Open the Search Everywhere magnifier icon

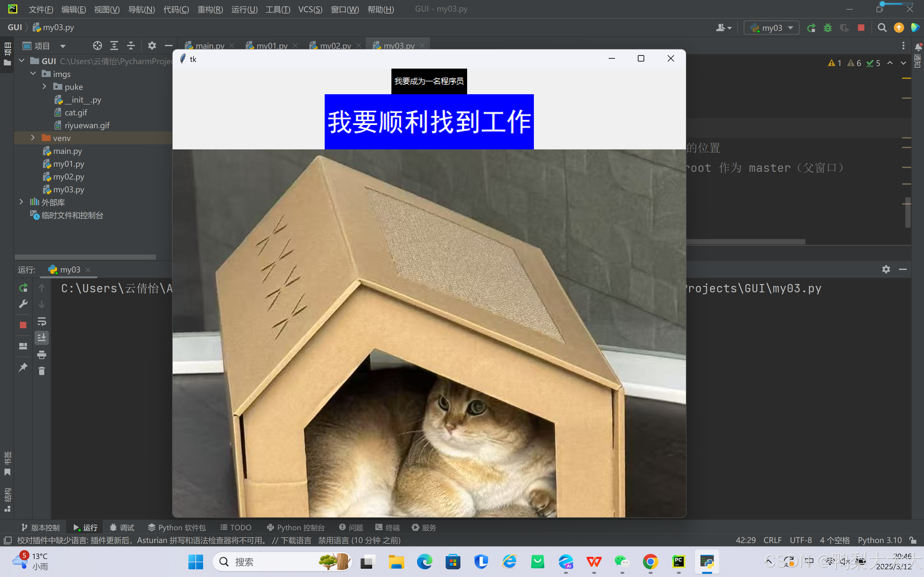point(882,28)
